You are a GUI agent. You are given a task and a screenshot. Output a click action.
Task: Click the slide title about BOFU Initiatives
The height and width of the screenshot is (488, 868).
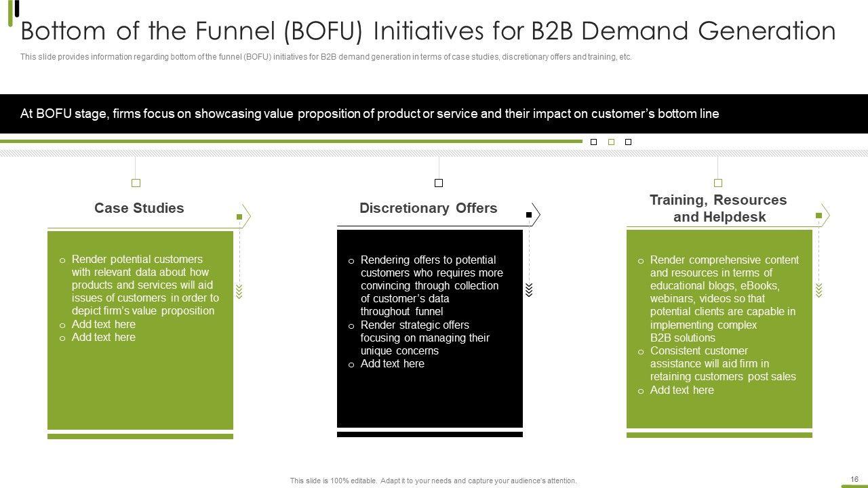[428, 31]
